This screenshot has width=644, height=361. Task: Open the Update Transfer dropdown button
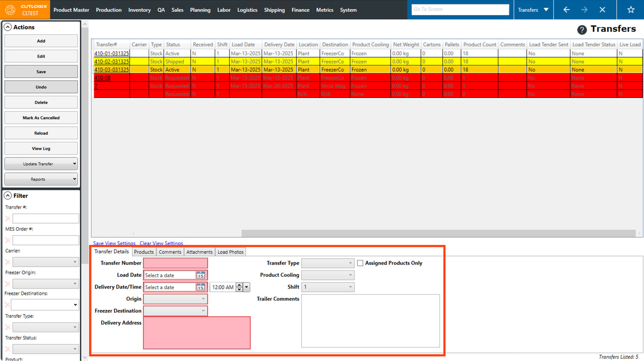coord(41,164)
